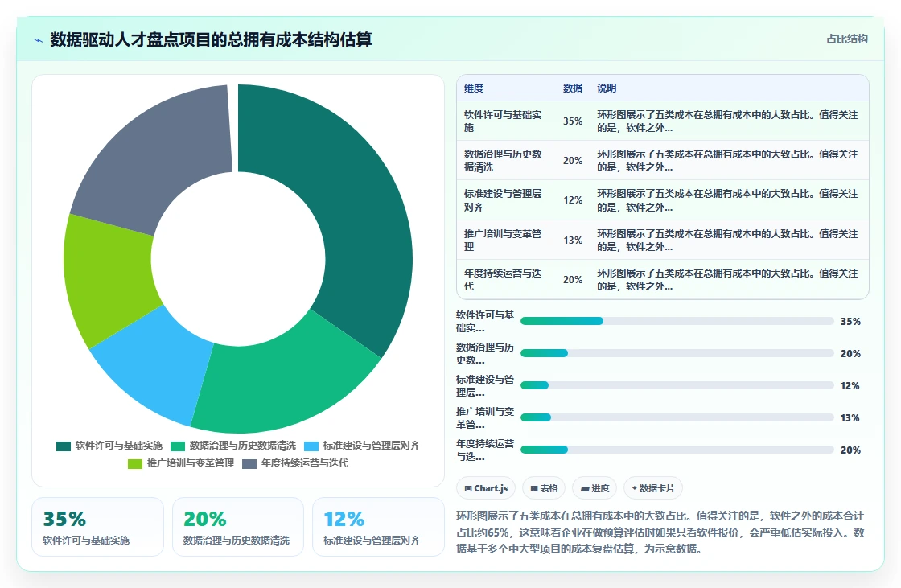
Task: Click the lightning icon beside the title
Action: pyautogui.click(x=39, y=40)
